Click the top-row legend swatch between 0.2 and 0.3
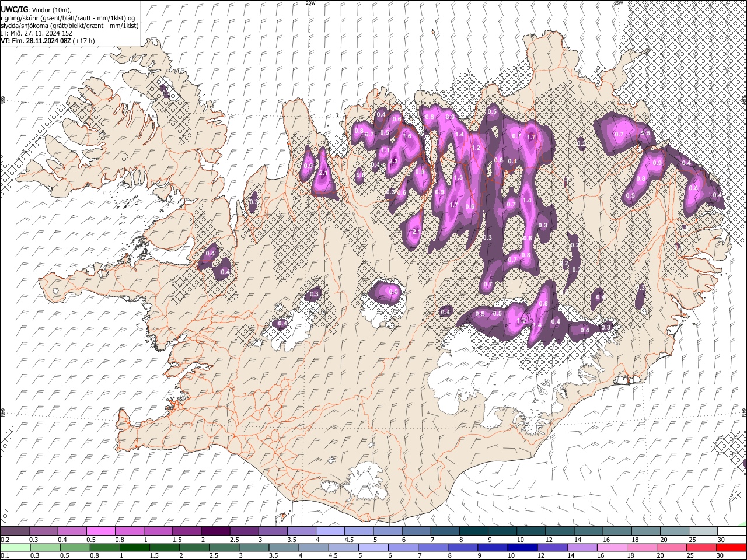 (x=15, y=531)
